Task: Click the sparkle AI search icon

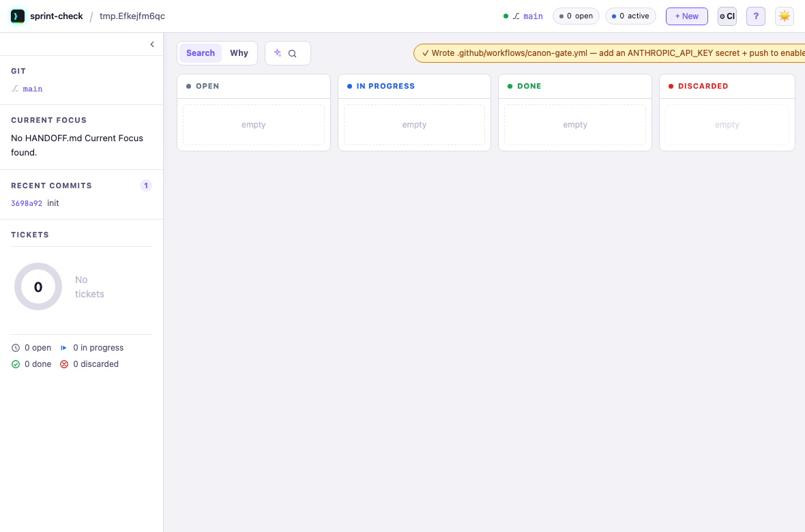Action: point(278,53)
